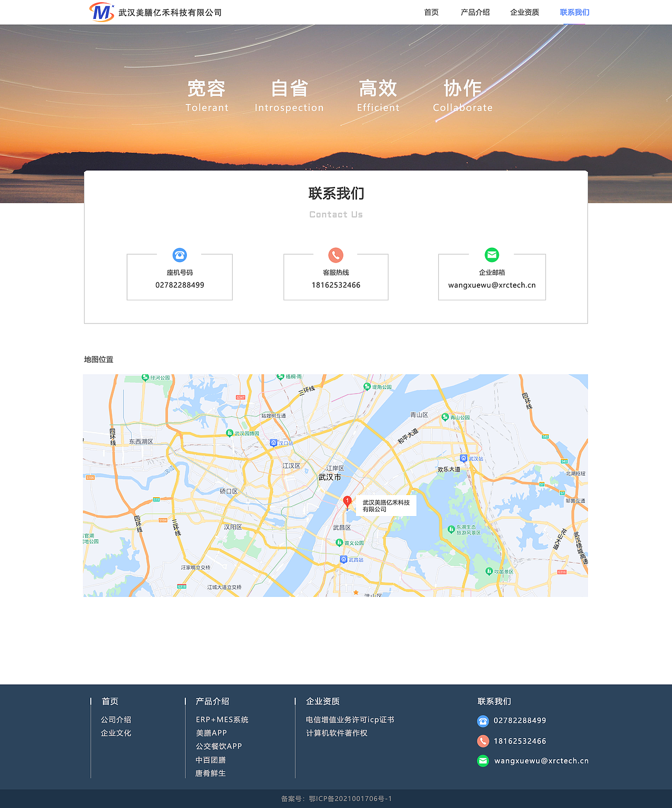Click the red handset icon above 客服热线

click(335, 255)
